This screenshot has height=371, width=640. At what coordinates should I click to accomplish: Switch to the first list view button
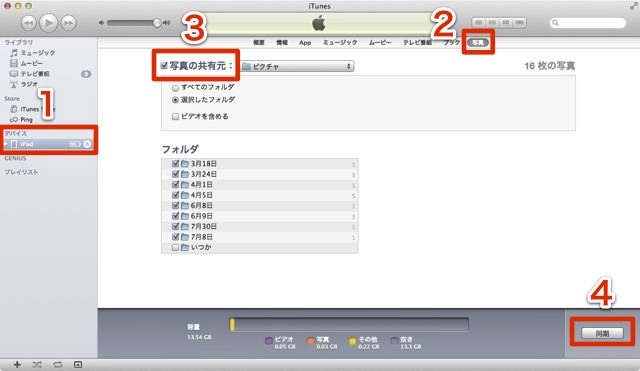click(x=479, y=22)
